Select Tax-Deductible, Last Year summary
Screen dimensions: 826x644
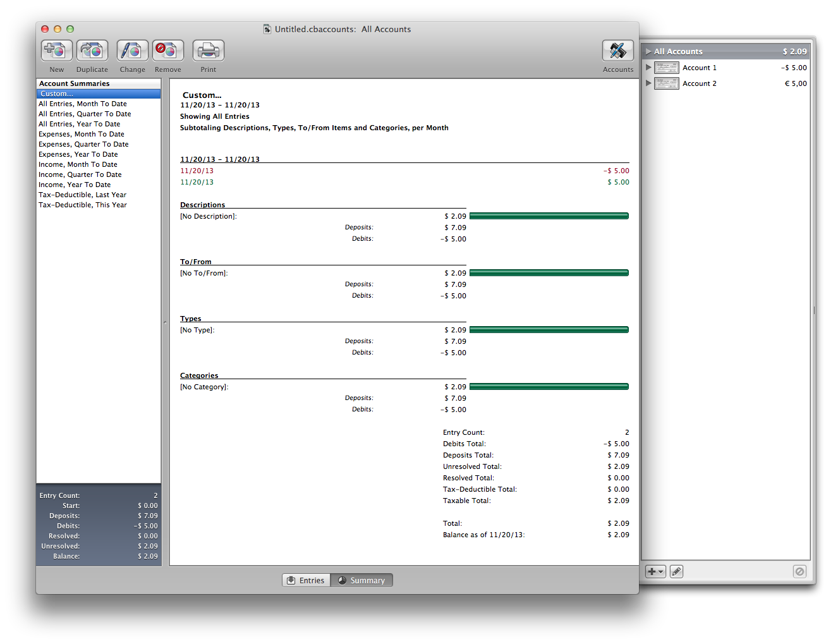click(99, 195)
